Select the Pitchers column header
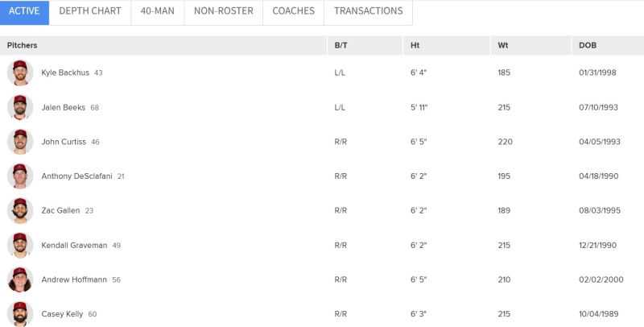 pos(23,45)
